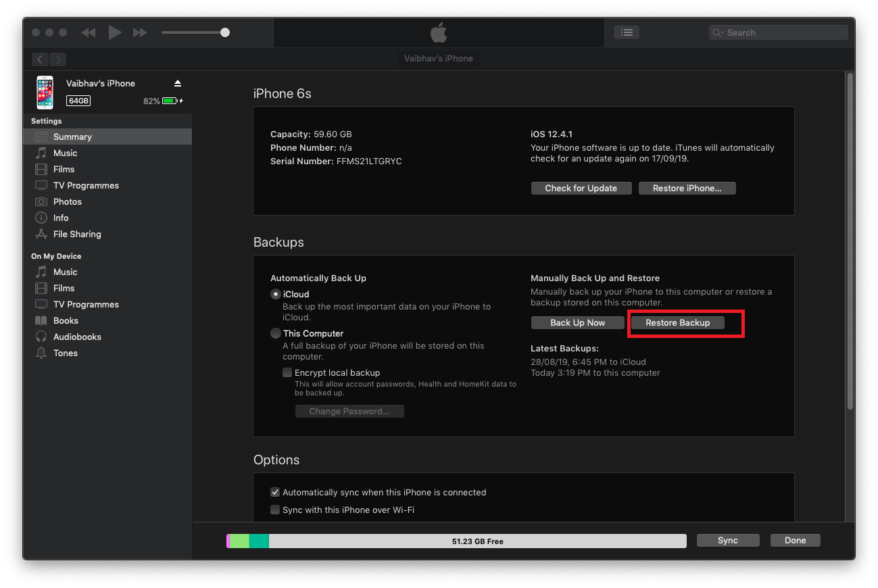The height and width of the screenshot is (588, 878).
Task: Click the Vaibhav's iPhone title button
Action: tap(439, 59)
